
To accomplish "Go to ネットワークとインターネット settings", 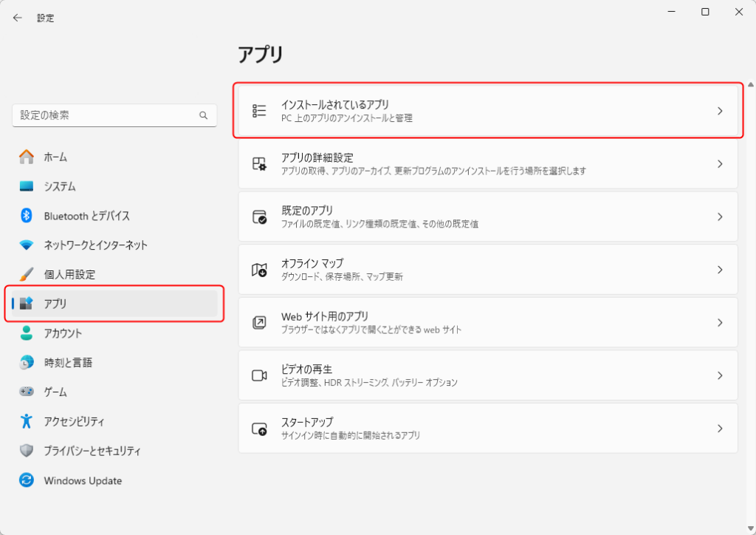I will (95, 245).
